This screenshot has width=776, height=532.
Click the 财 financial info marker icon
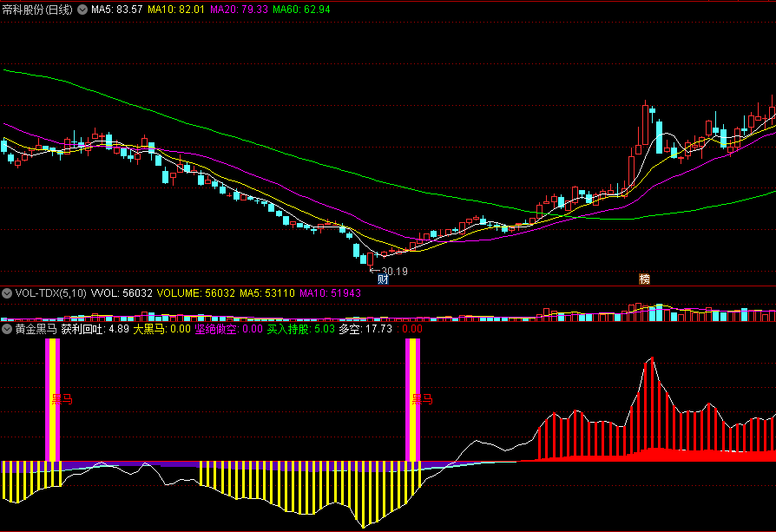click(383, 279)
